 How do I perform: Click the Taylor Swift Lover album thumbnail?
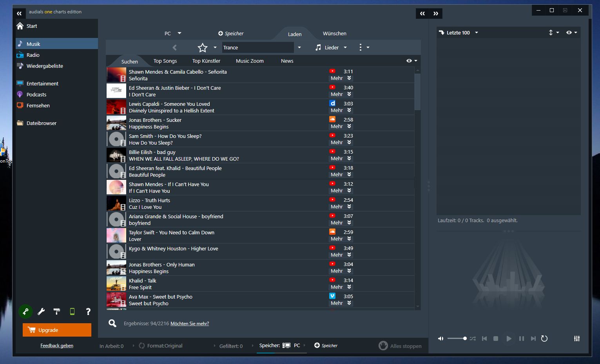point(116,235)
